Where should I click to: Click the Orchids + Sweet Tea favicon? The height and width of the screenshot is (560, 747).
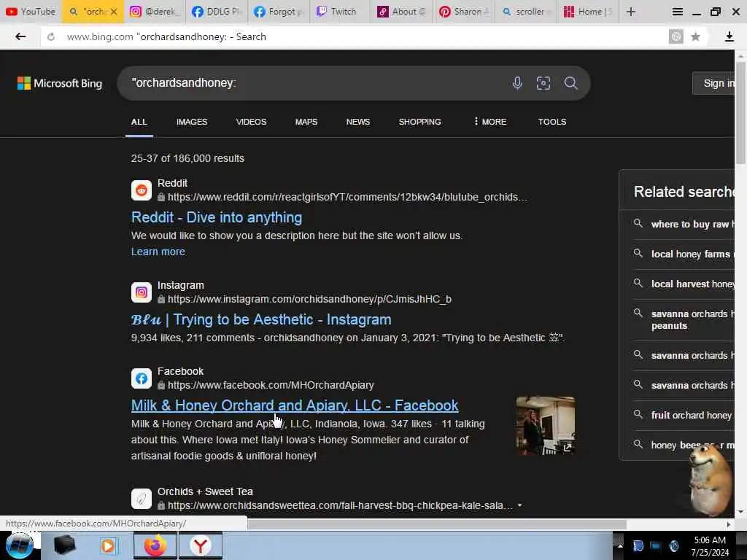coord(142,499)
